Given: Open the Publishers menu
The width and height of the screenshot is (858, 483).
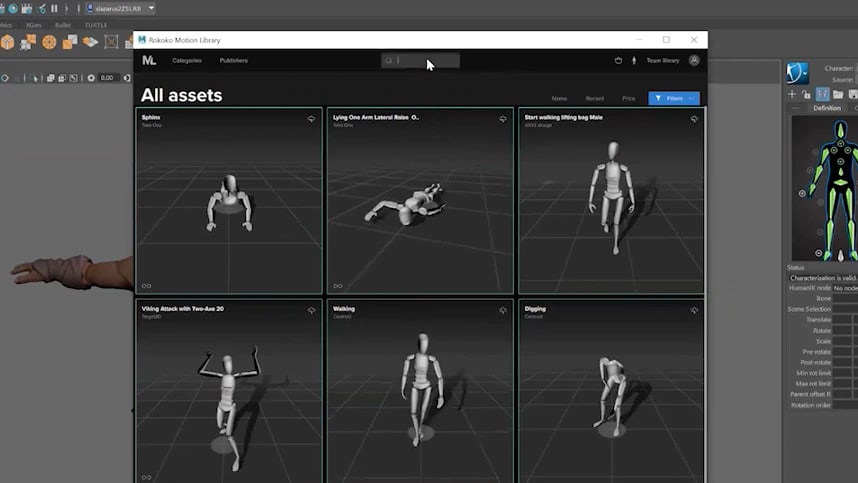Looking at the screenshot, I should (x=233, y=61).
